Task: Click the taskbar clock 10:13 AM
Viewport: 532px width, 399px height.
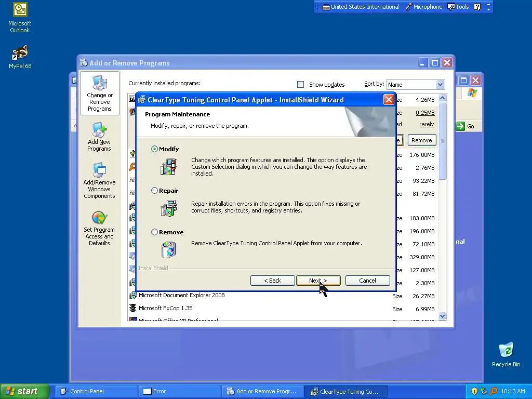Action: click(x=513, y=392)
